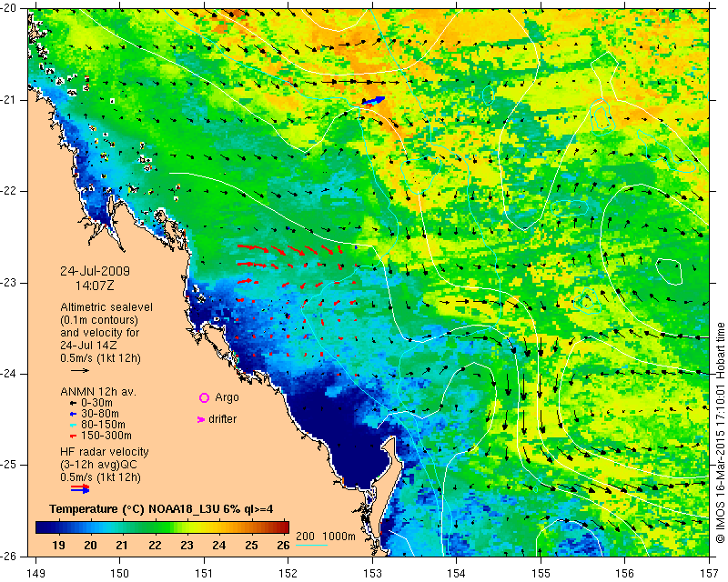This screenshot has height=582, width=728.
Task: Click latitude axis label -22
Action: click(x=9, y=191)
